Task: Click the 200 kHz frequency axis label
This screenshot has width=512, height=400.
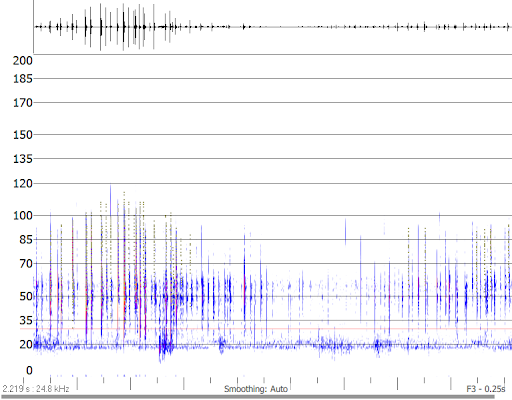Action: 23,61
